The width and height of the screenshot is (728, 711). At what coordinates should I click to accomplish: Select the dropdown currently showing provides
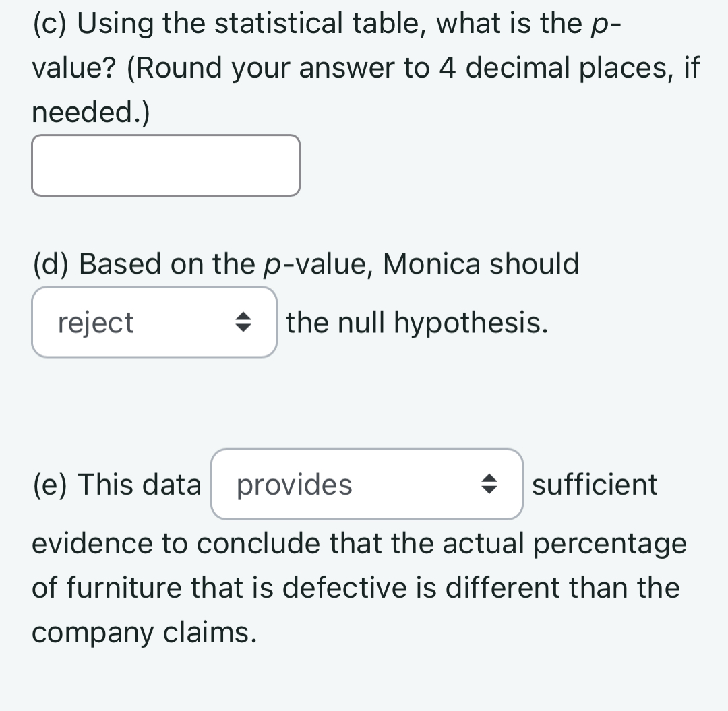point(366,485)
